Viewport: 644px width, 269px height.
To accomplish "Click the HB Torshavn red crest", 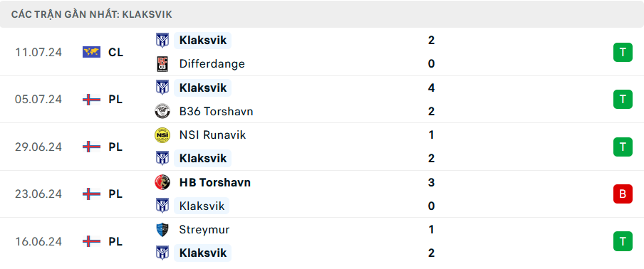I will 162,182.
